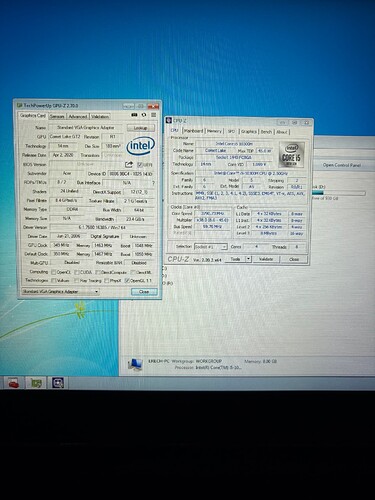Open the GPU-Z hamburger menu icon
The height and width of the screenshot is (500, 375).
153,115
